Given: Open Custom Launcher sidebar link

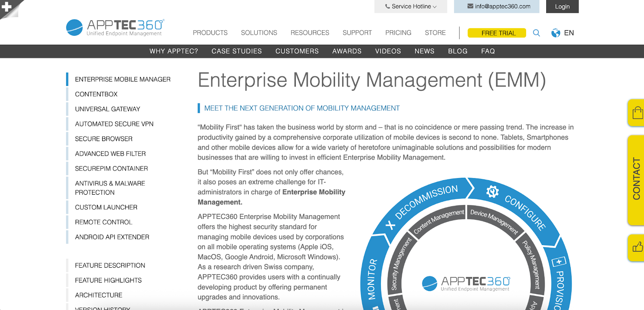Looking at the screenshot, I should (106, 207).
